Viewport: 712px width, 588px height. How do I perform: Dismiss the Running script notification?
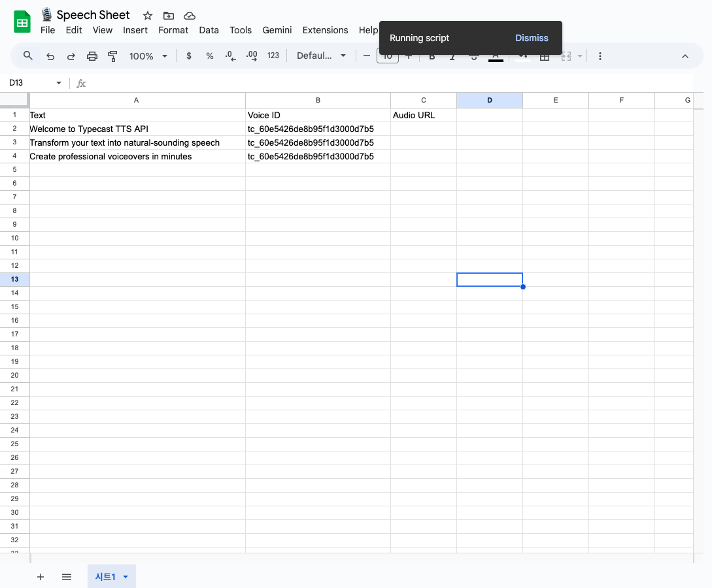tap(532, 38)
